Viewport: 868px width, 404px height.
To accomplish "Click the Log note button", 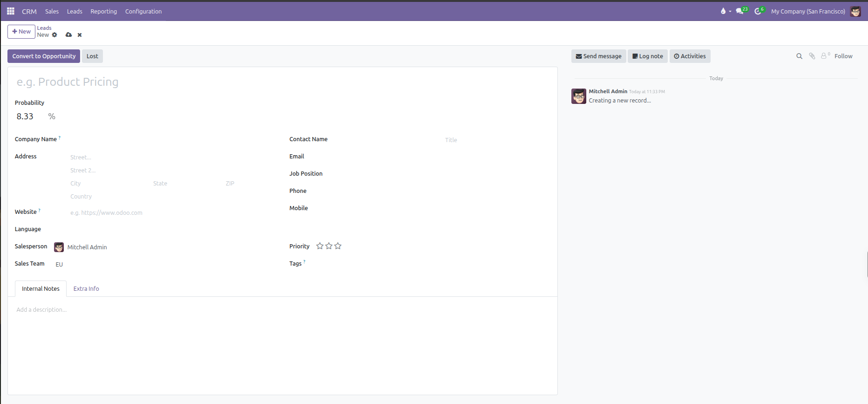I will 648,56.
